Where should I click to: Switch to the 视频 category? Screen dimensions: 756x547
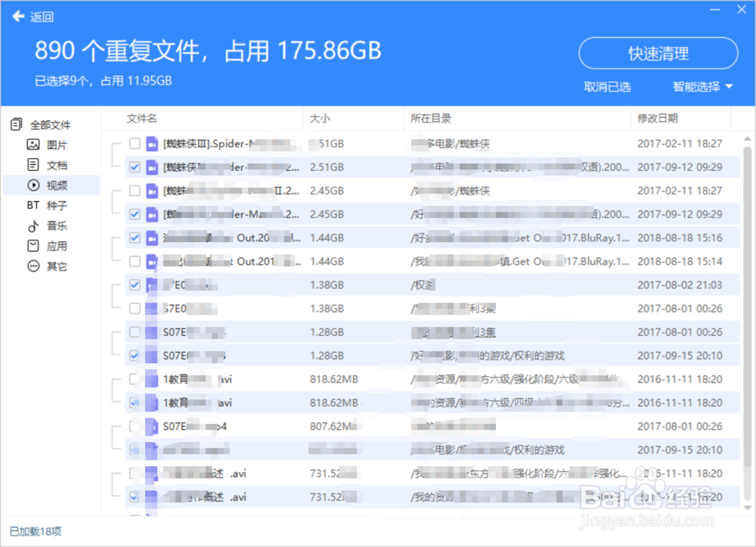click(x=50, y=185)
